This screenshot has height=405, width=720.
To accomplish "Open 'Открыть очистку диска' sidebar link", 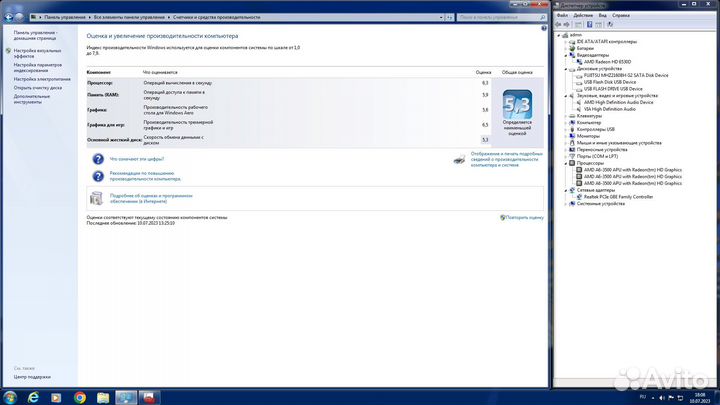I will pyautogui.click(x=38, y=88).
